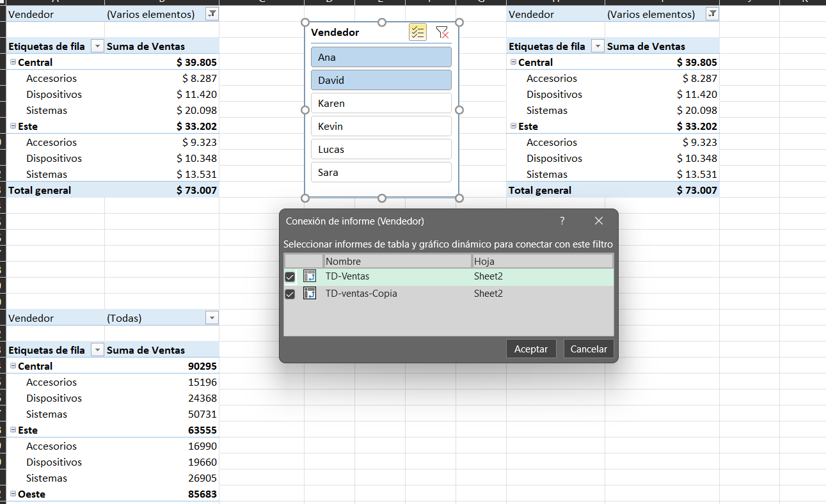Image resolution: width=826 pixels, height=504 pixels.
Task: Click the Aceptar button
Action: click(531, 349)
